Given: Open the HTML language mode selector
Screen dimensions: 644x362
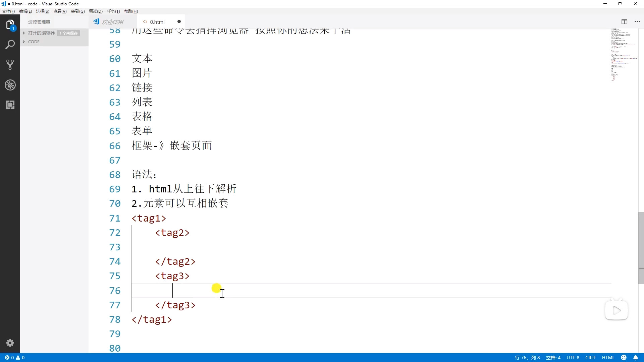Looking at the screenshot, I should tap(608, 358).
